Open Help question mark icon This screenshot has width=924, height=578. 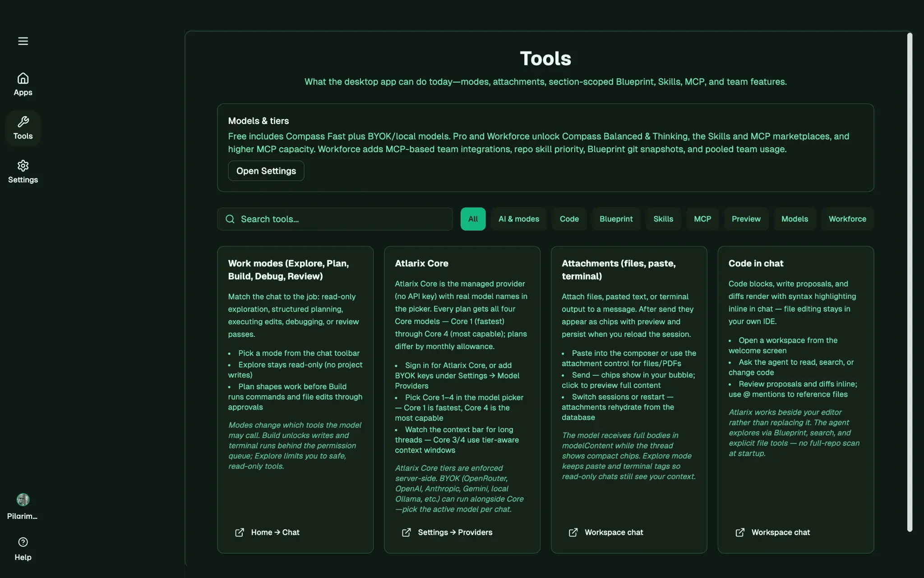[23, 542]
